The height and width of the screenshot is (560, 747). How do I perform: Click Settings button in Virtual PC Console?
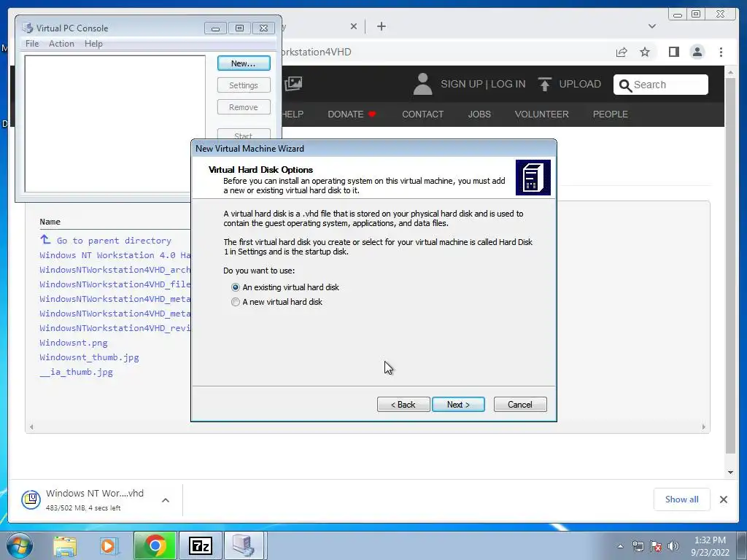[244, 85]
